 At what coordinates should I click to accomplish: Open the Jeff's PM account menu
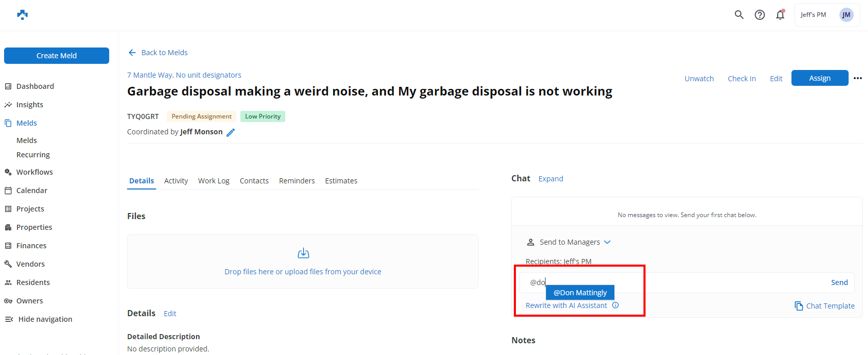[x=827, y=15]
